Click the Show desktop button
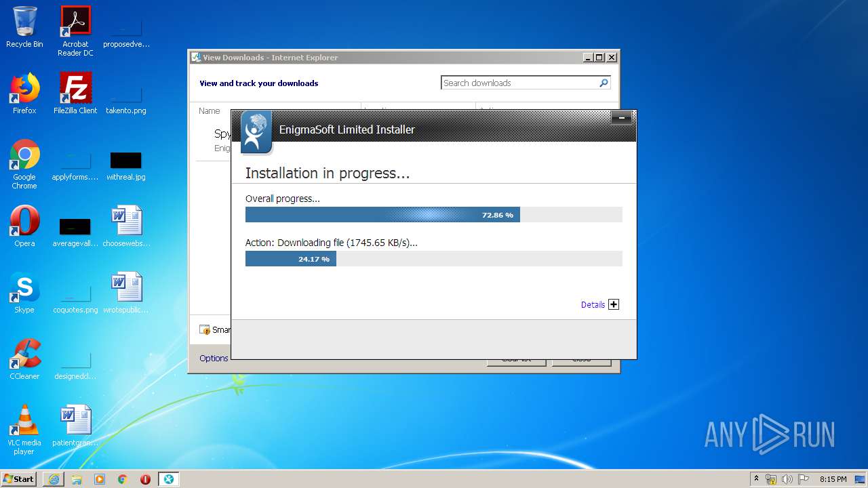This screenshot has height=488, width=868. [861, 479]
